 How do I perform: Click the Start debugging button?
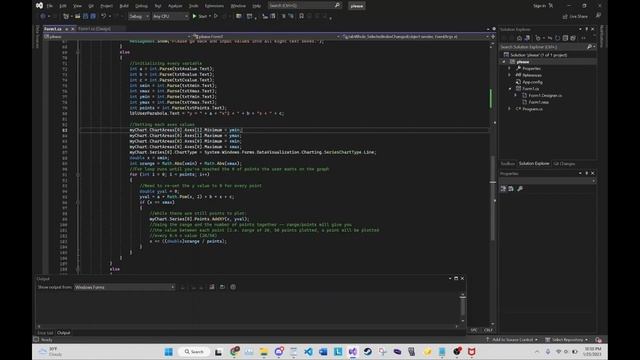(200, 16)
